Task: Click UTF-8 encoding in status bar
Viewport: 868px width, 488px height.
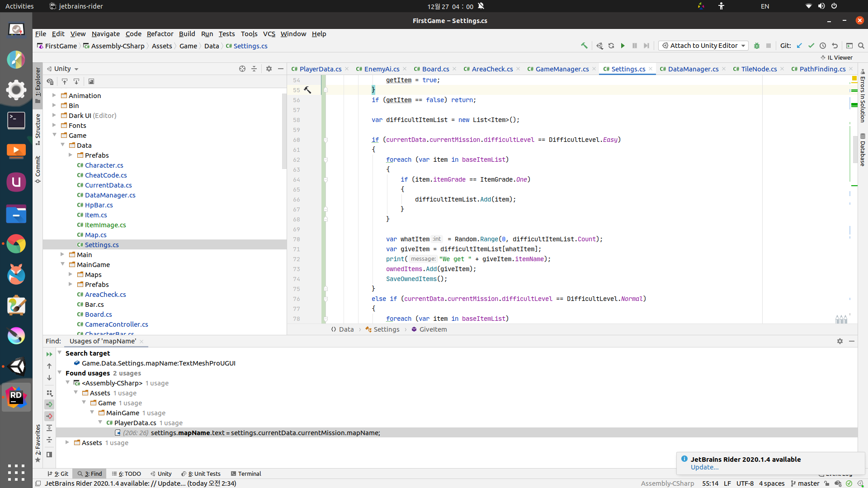Action: click(745, 483)
